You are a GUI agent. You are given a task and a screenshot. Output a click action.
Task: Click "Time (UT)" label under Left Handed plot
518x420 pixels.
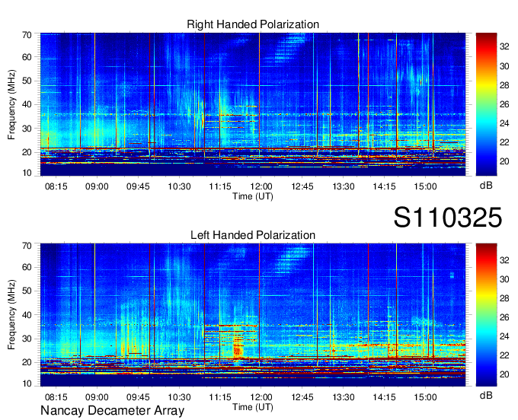coord(253,407)
